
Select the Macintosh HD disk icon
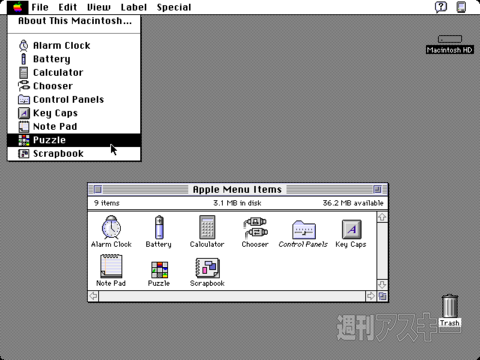click(x=450, y=39)
